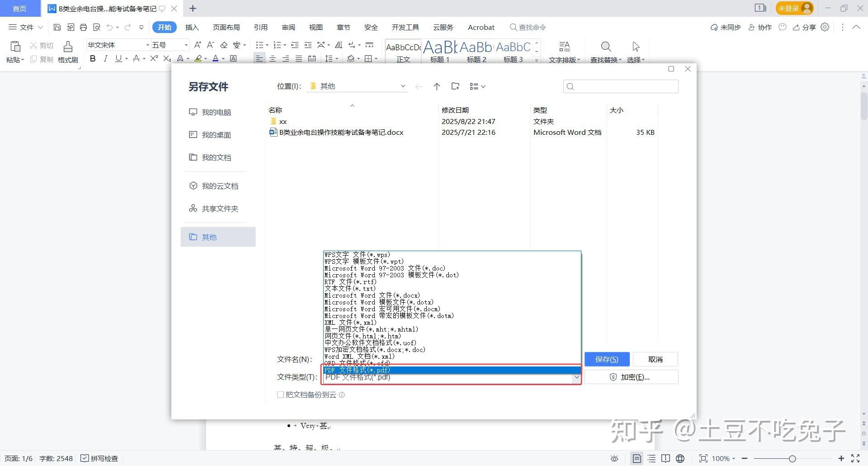Open view mode options in save dialog

point(477,86)
